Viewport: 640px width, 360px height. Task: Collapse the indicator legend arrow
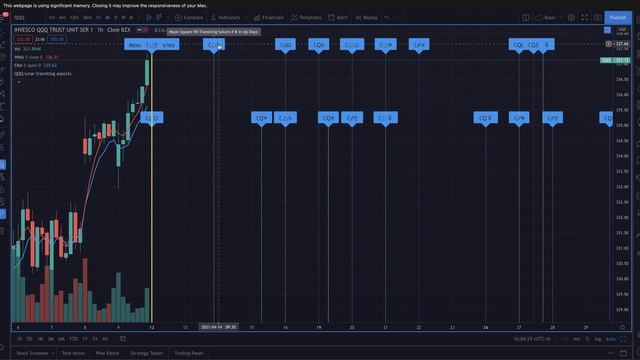click(19, 82)
